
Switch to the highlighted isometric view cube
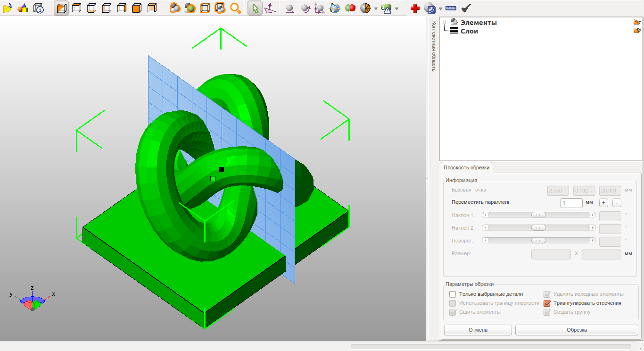(x=61, y=8)
